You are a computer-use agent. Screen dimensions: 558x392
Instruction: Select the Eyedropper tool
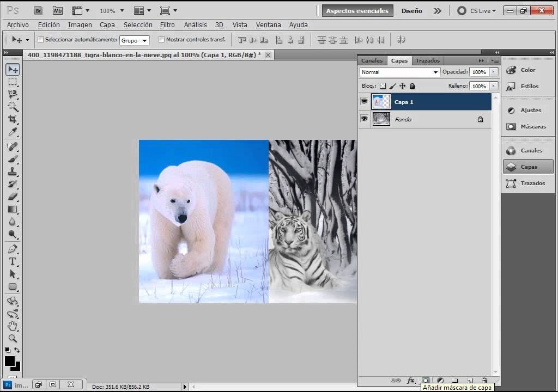(x=13, y=132)
